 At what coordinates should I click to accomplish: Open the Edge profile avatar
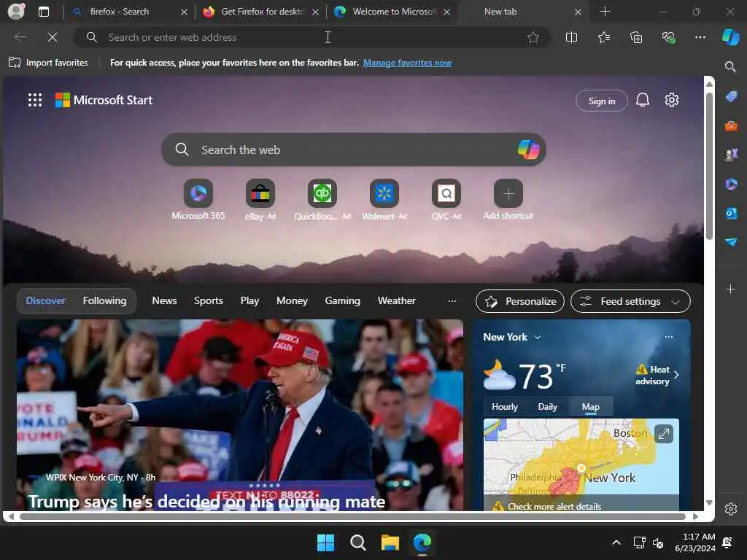16,12
